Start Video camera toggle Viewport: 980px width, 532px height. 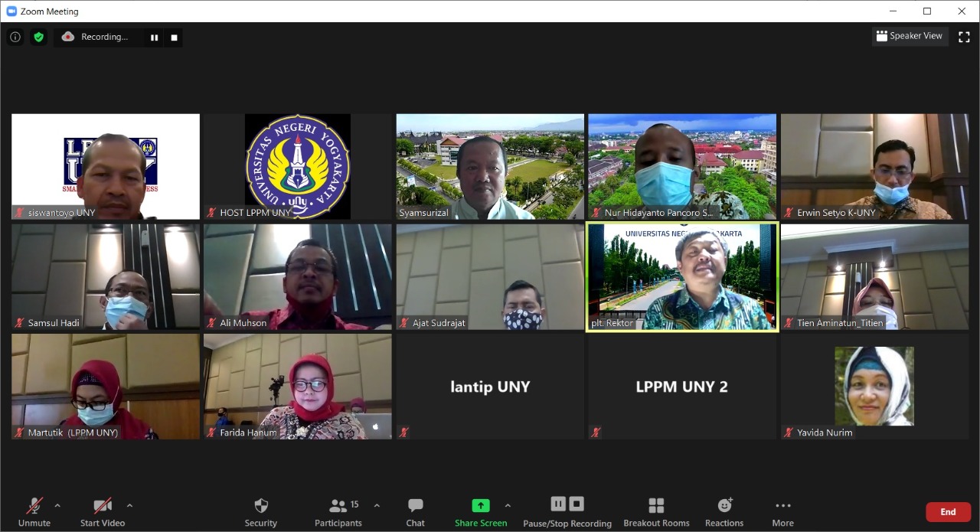click(x=103, y=511)
